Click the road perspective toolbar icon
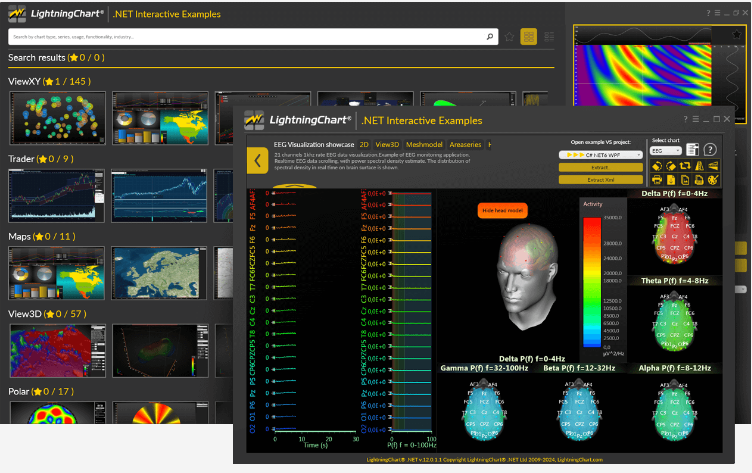 (x=699, y=166)
